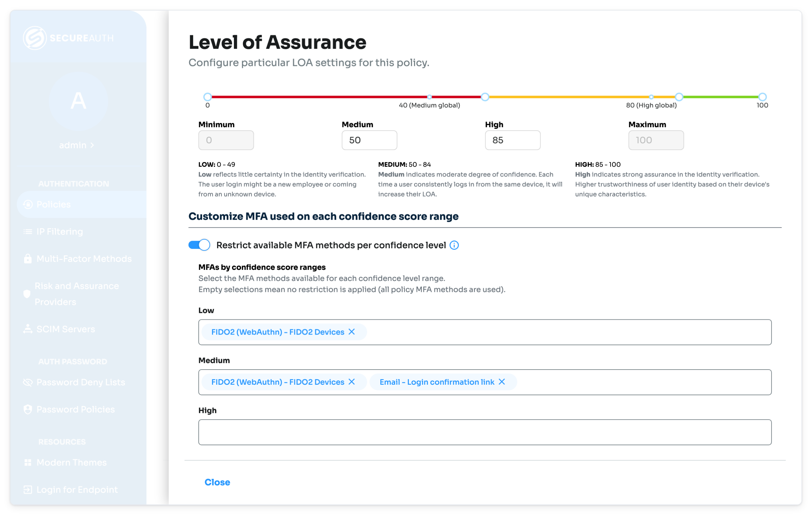Open the Low MFA methods selector
Viewport: 812px width, 515px height.
click(x=485, y=332)
